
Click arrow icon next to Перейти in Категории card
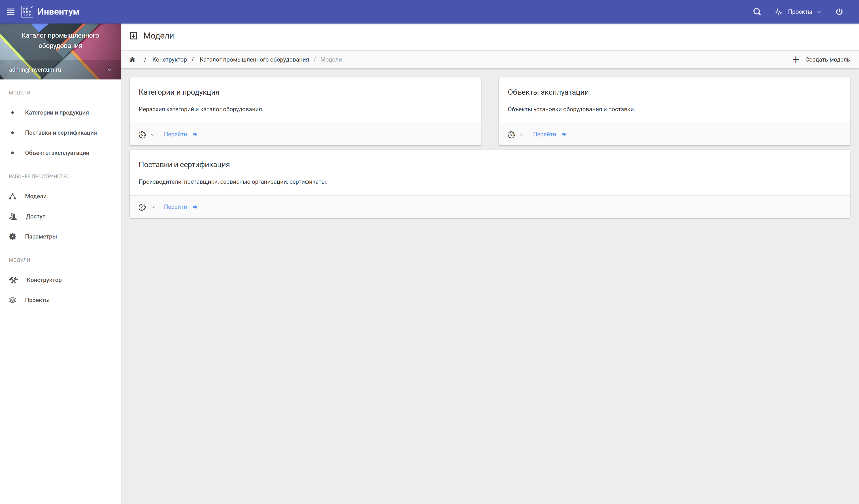(195, 134)
